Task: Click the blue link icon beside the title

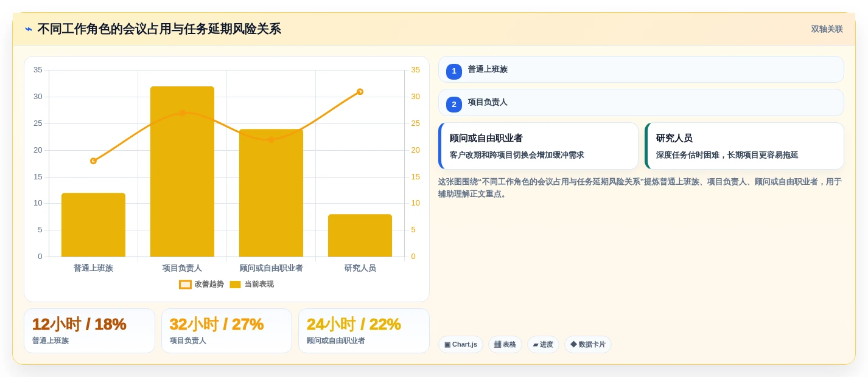Action: click(x=29, y=29)
